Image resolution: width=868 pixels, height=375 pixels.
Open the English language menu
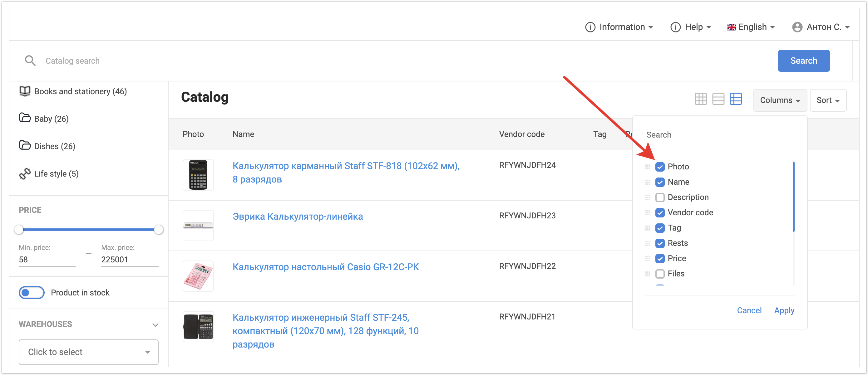tap(751, 27)
